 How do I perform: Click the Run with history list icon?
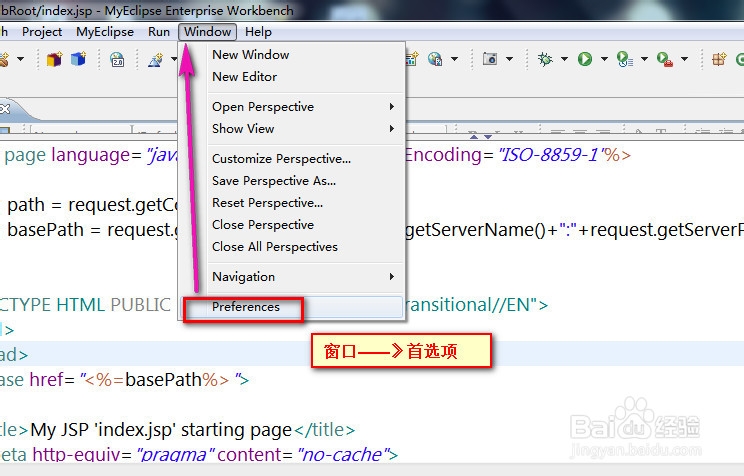point(624,59)
